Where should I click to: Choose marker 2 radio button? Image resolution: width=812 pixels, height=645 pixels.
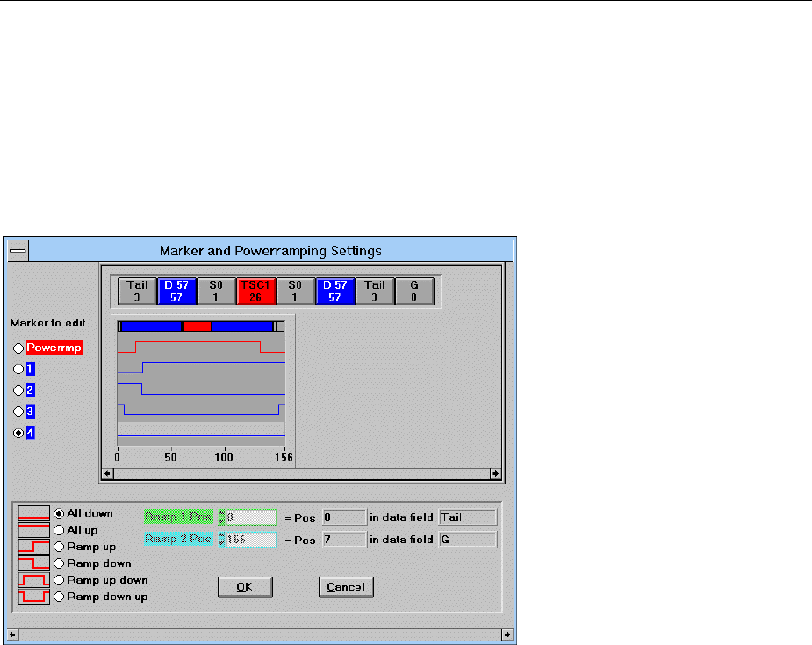pyautogui.click(x=18, y=391)
